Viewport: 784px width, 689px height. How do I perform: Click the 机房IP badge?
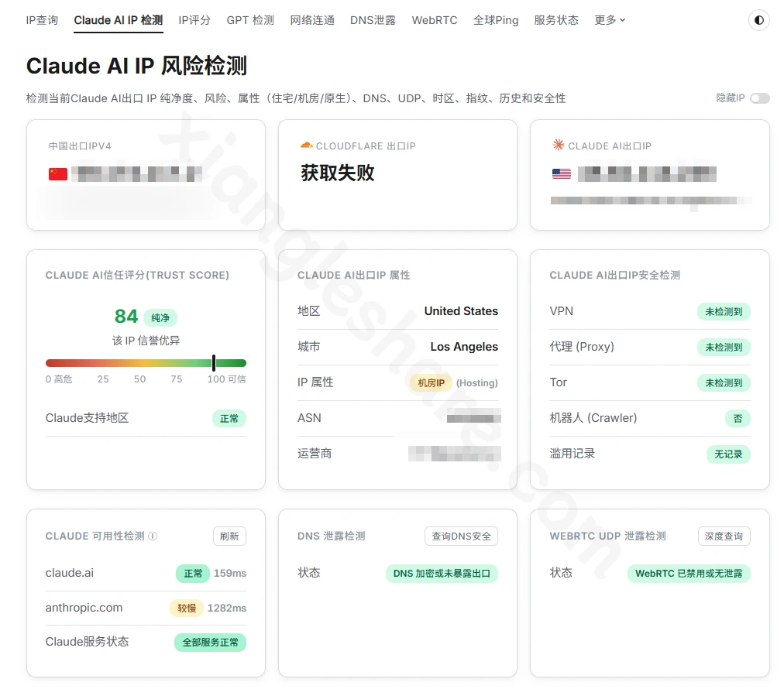click(x=431, y=382)
